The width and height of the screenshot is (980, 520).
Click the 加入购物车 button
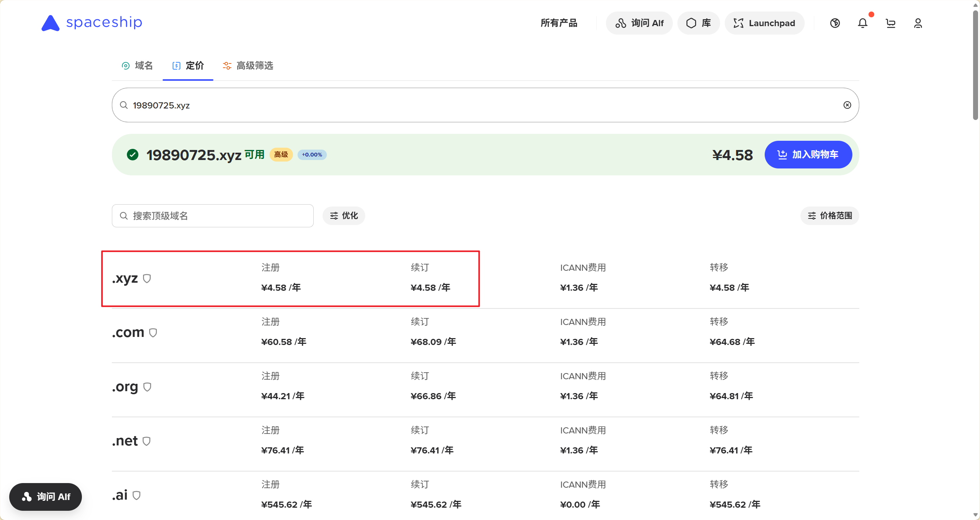[808, 155]
